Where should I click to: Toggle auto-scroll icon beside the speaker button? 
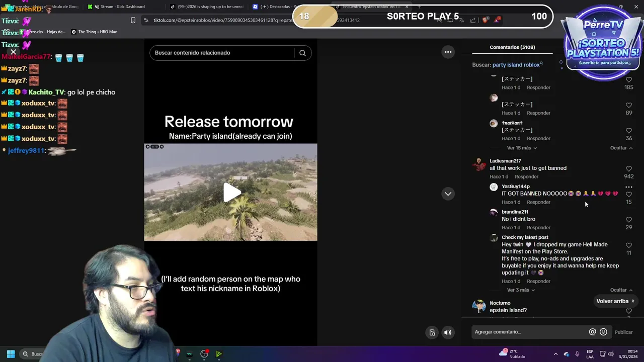[x=432, y=332]
